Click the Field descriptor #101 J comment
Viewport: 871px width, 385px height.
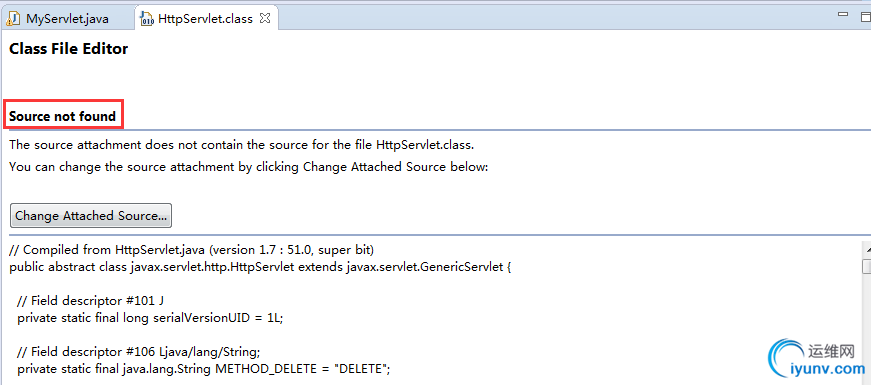click(91, 301)
